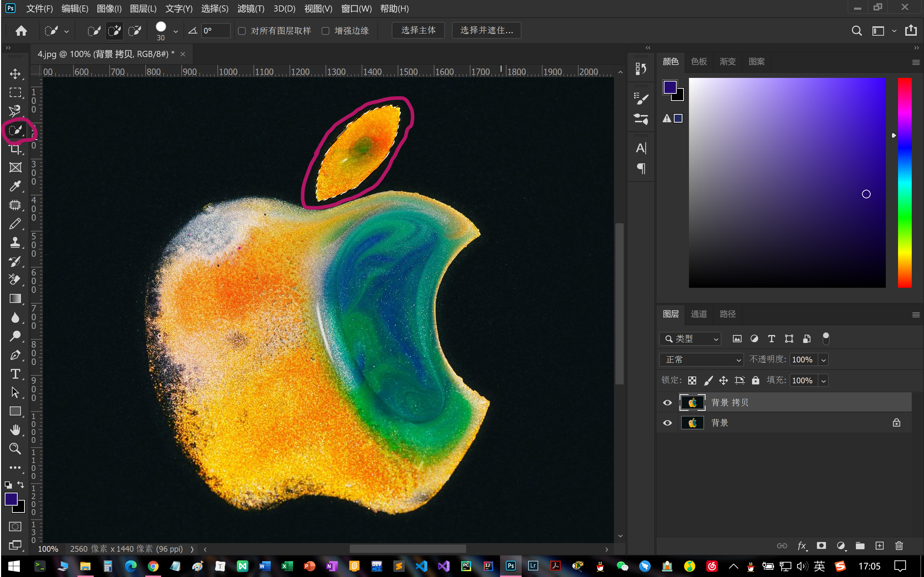The width and height of the screenshot is (924, 577).
Task: Enable 增强边缘 checkbox
Action: (x=325, y=31)
